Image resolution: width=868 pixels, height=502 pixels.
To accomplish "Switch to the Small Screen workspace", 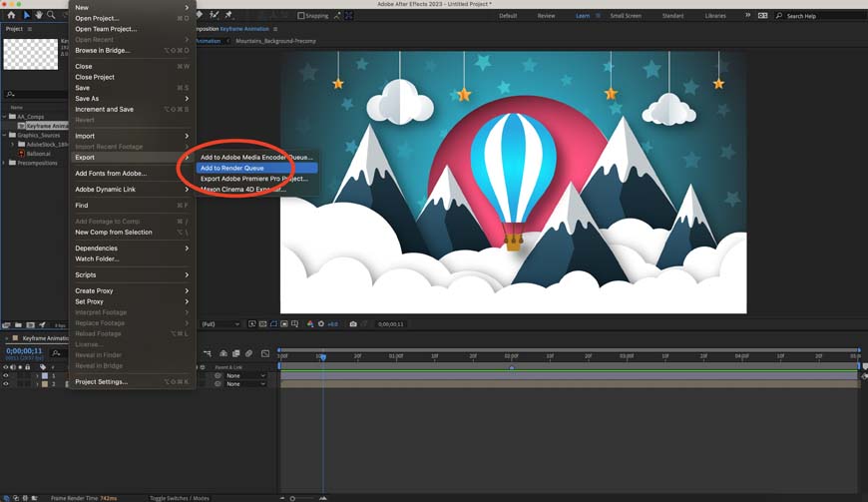I will 626,16.
